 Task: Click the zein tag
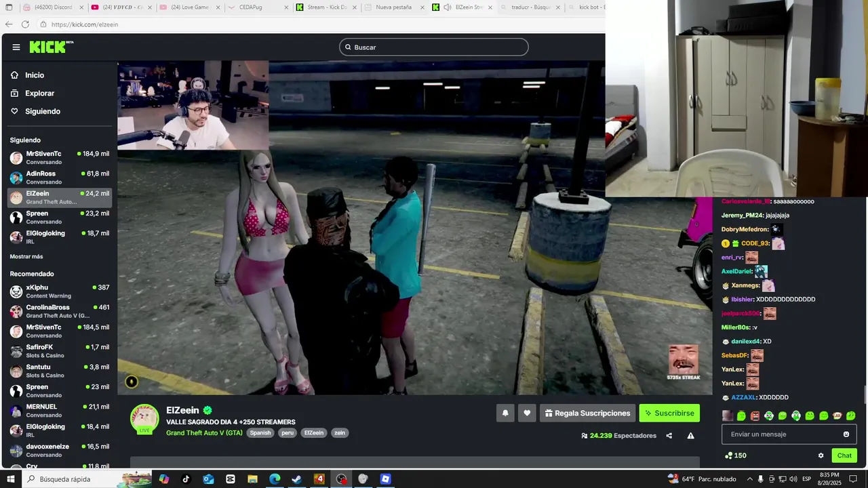[x=340, y=432]
